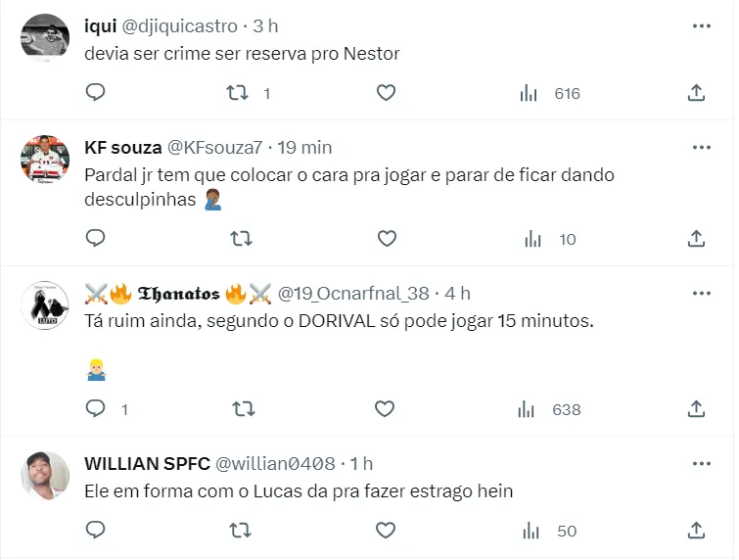Screen dimensions: 739x560
Task: Reply to WILLIAN SPFC's tweet
Action: [x=95, y=530]
